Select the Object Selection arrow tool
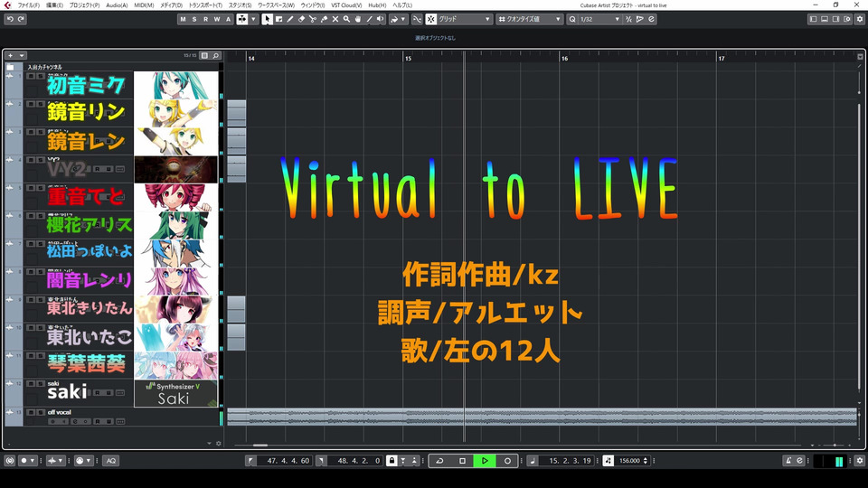The width and height of the screenshot is (868, 488). coord(268,19)
